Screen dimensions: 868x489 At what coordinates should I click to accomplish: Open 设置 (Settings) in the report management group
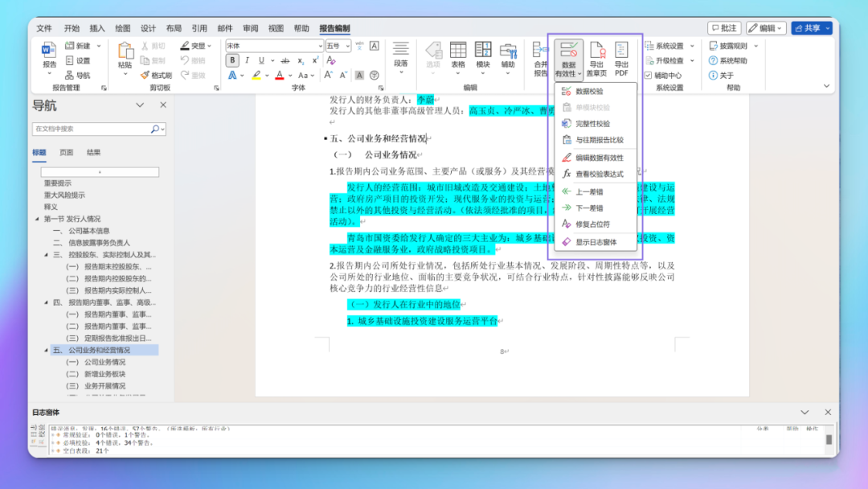click(78, 60)
